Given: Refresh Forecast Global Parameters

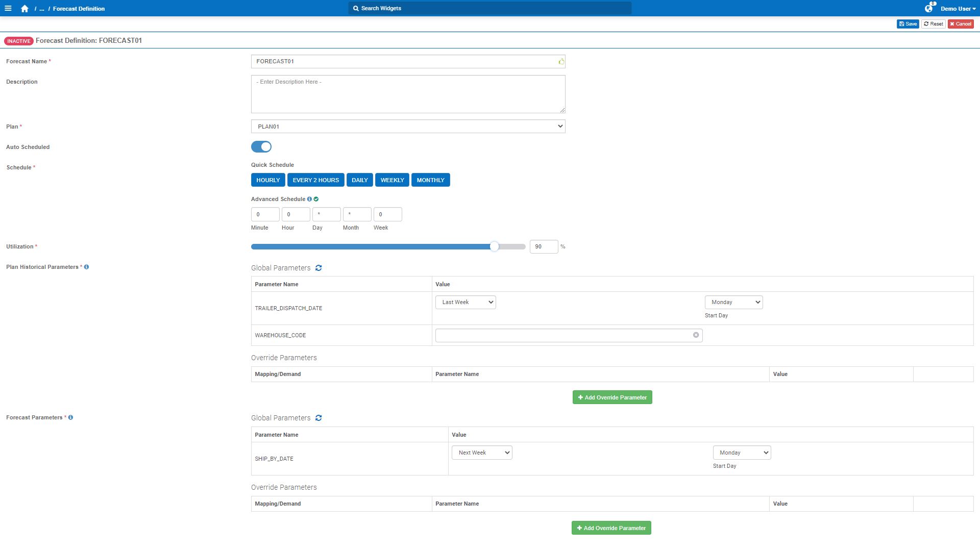Looking at the screenshot, I should coord(318,418).
